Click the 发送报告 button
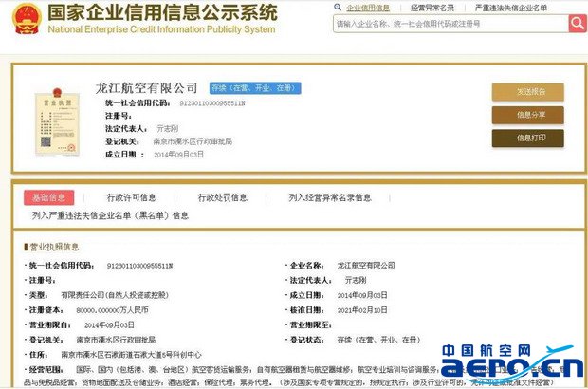Screen dimensions: 588x389 click(x=528, y=92)
